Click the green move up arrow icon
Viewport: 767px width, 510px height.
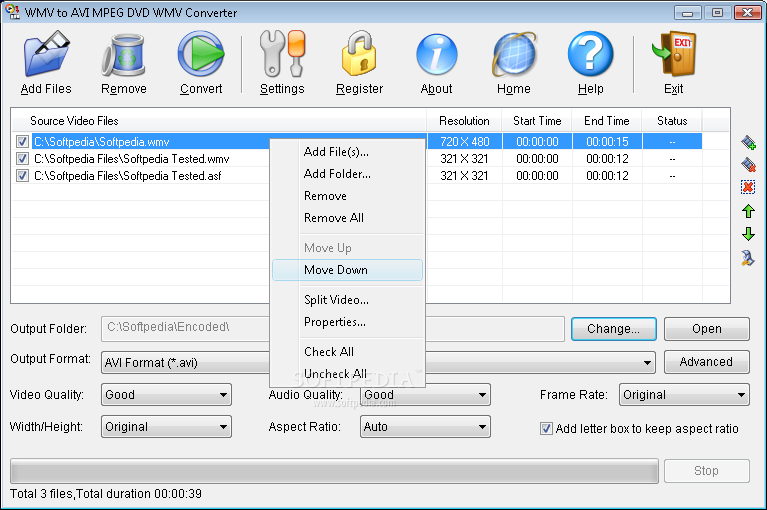748,211
